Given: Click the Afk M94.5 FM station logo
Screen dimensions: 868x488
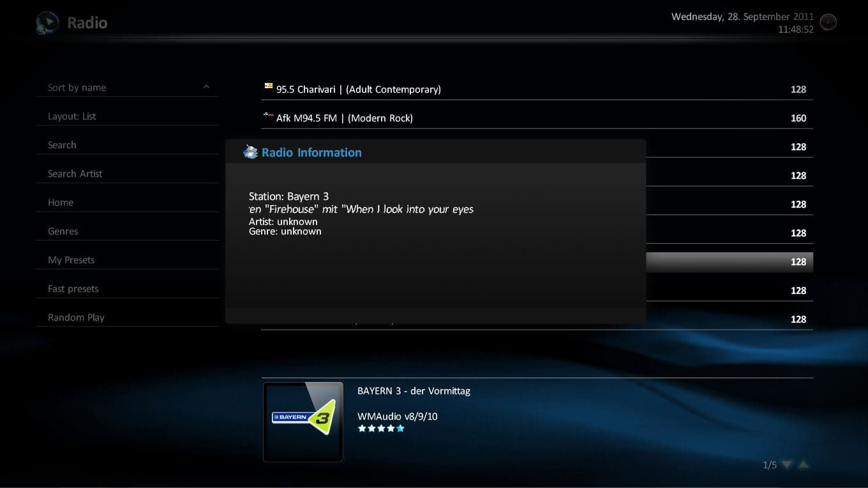Looking at the screenshot, I should 269,114.
